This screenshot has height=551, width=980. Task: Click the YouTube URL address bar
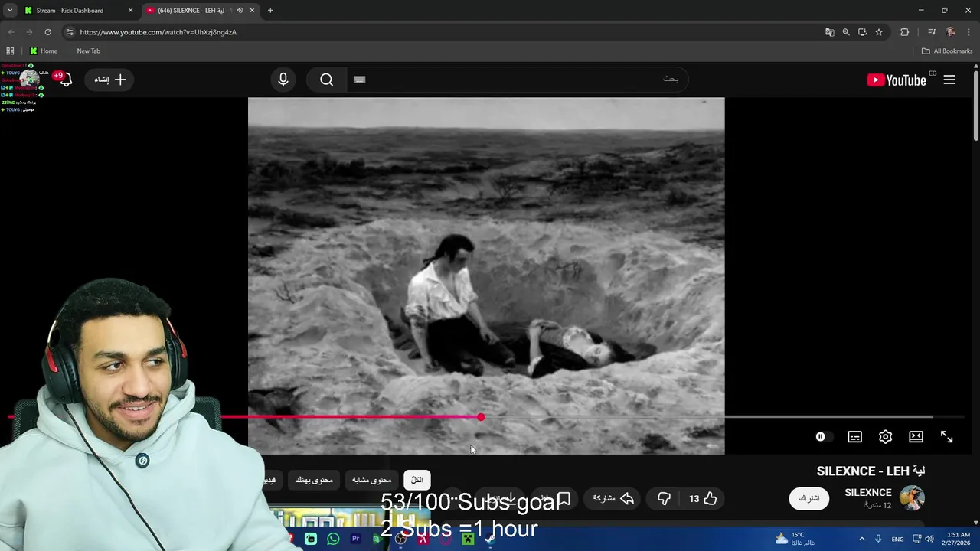tap(444, 32)
